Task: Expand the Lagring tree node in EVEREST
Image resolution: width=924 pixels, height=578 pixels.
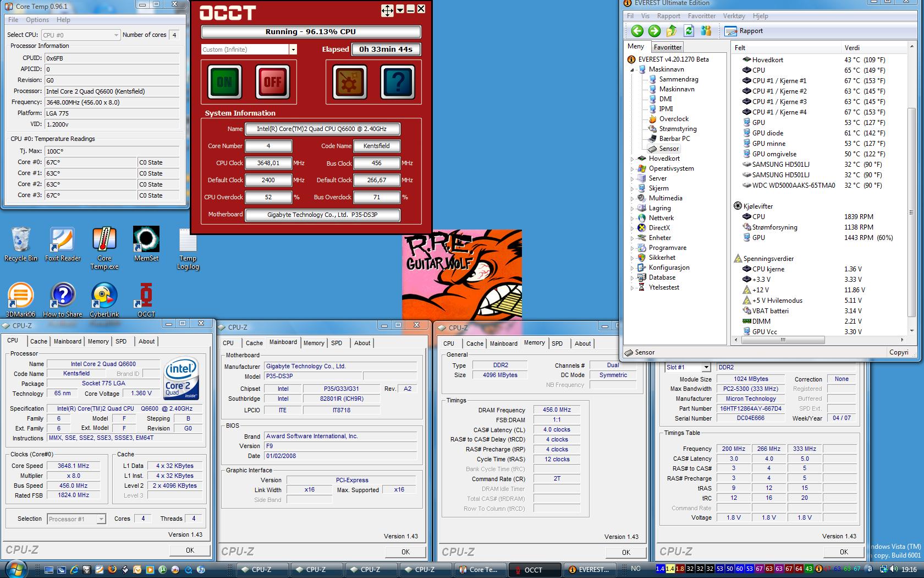Action: [632, 209]
